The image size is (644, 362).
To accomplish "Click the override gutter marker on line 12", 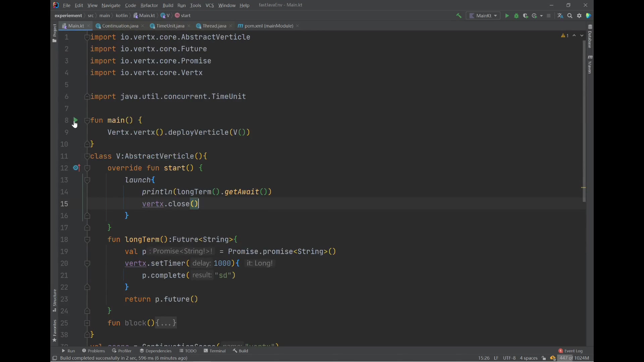I will (76, 168).
